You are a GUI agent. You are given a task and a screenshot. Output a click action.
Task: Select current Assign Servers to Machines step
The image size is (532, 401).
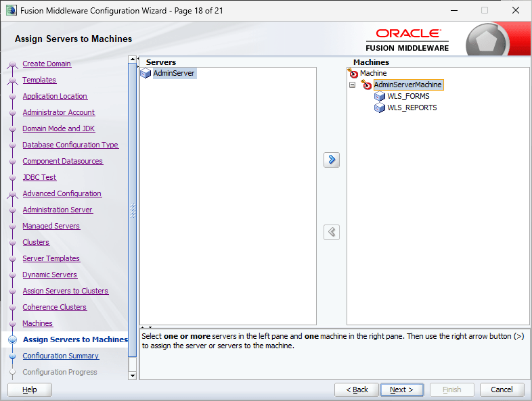(x=75, y=339)
